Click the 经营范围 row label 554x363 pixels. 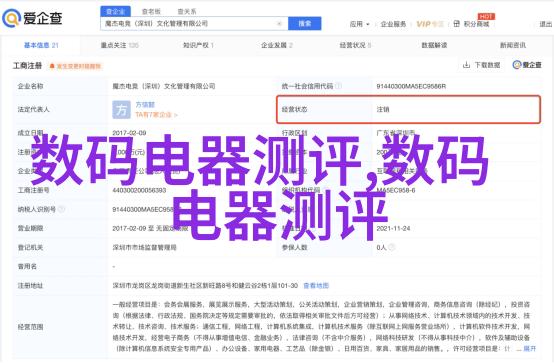30,327
